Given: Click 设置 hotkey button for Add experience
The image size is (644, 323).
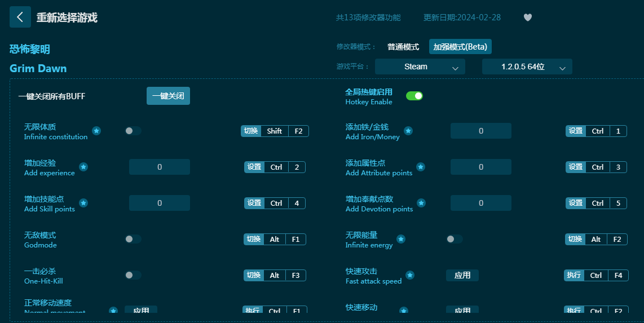Looking at the screenshot, I should [x=254, y=167].
